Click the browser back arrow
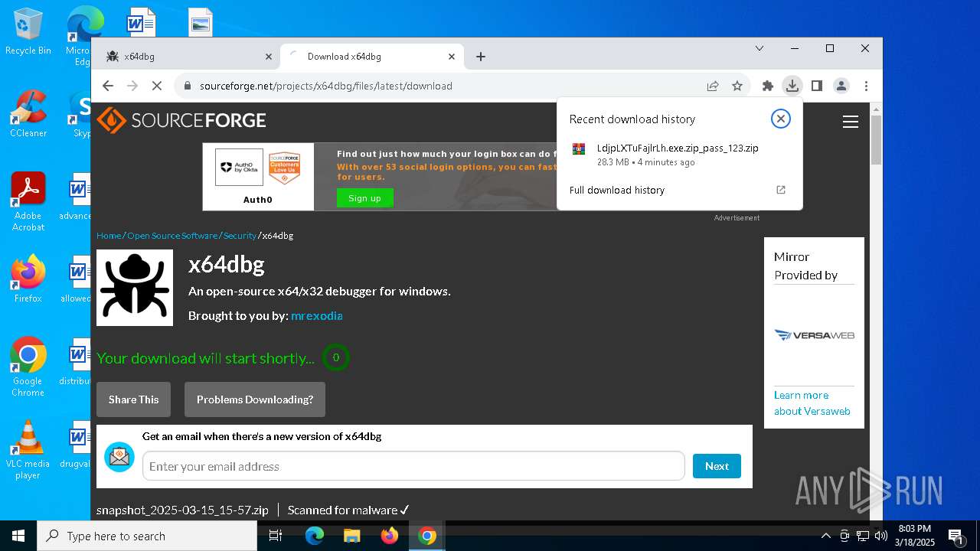The height and width of the screenshot is (551, 980). click(x=108, y=86)
